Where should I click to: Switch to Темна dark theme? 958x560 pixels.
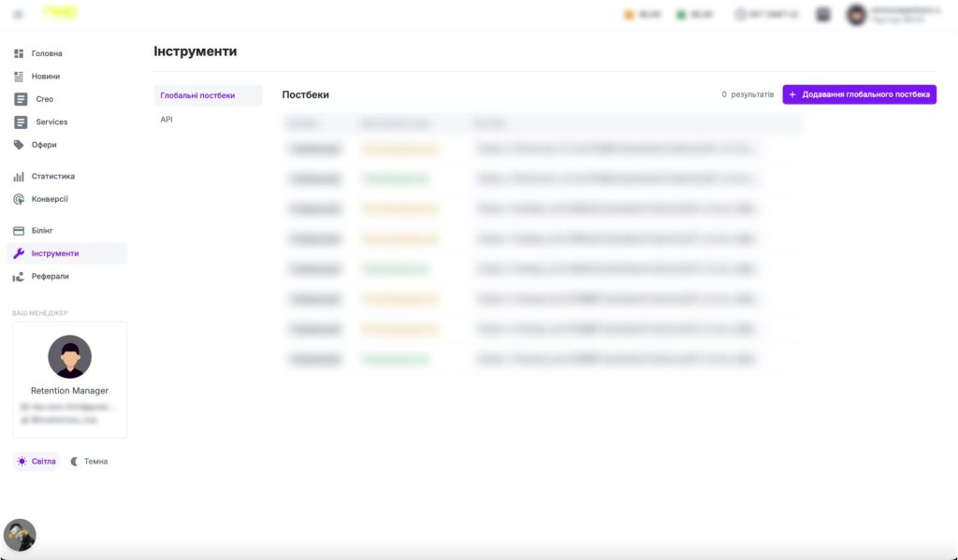click(89, 461)
